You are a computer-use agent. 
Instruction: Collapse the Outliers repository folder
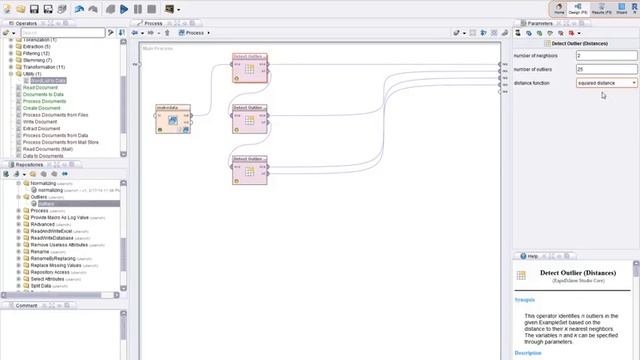pos(19,197)
